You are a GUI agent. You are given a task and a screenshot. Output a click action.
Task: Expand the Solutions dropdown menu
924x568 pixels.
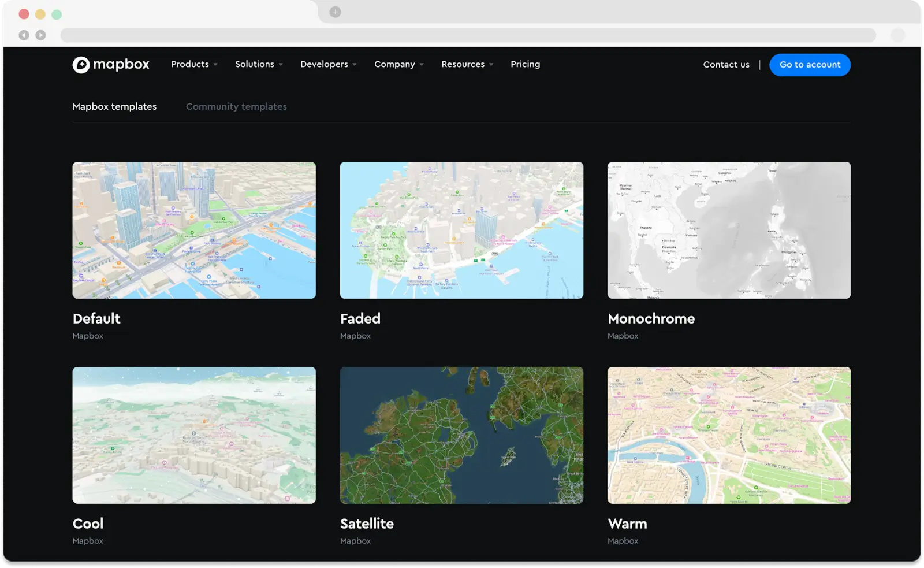(259, 64)
